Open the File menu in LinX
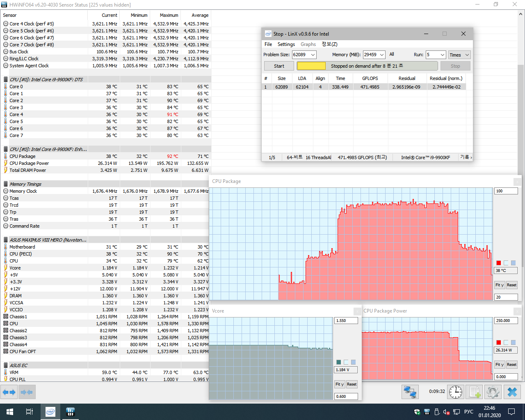The height and width of the screenshot is (420, 525). click(268, 44)
